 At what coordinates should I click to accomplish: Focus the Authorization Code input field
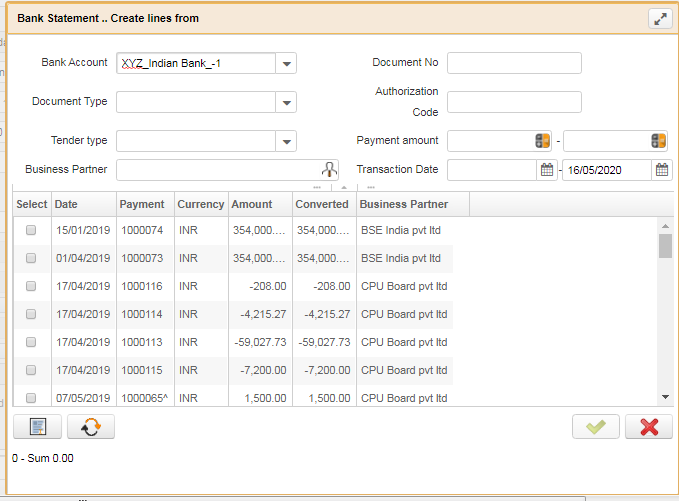pos(514,102)
